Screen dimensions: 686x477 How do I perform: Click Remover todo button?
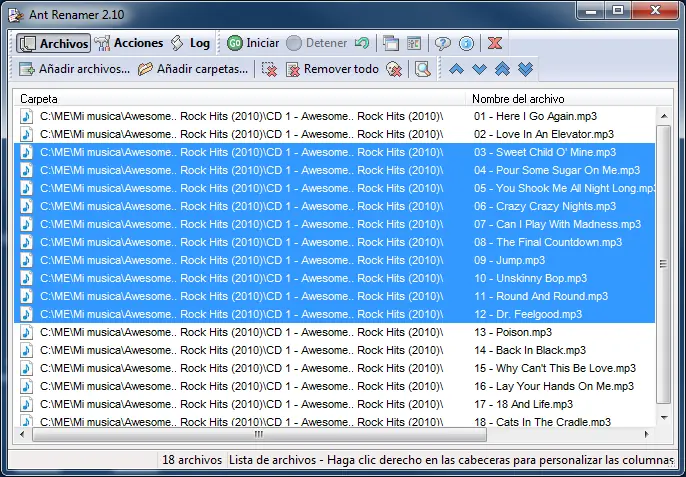click(332, 69)
